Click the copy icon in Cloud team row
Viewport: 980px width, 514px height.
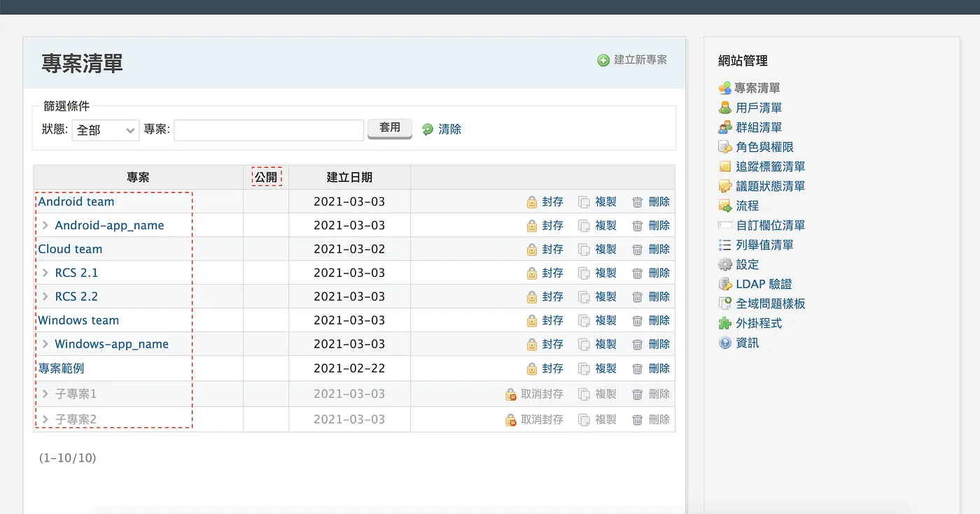coord(584,250)
